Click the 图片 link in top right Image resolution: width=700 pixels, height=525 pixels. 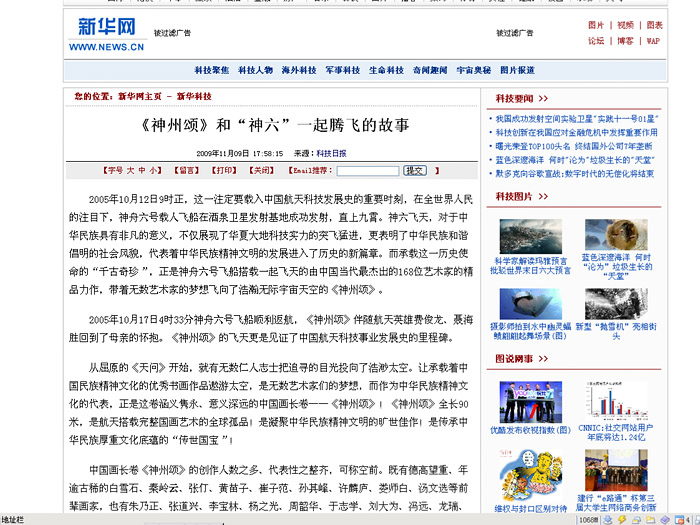[x=596, y=25]
